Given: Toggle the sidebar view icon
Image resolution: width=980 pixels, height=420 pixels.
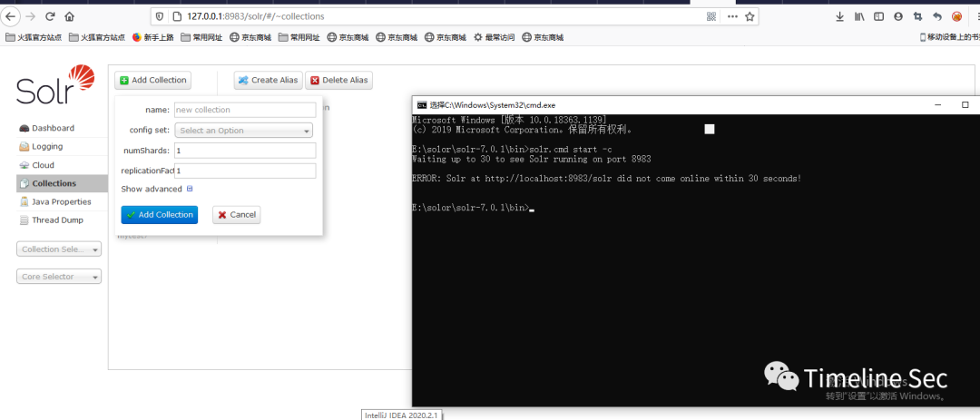Looking at the screenshot, I should click(x=879, y=17).
